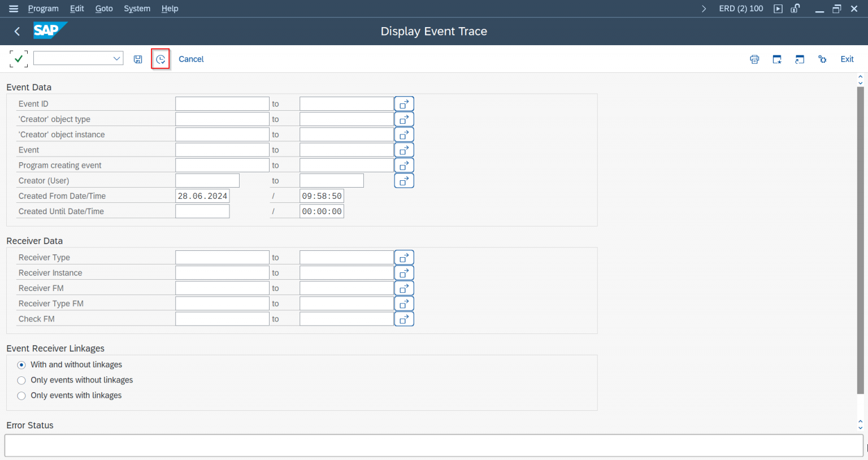Expand the transaction command field dropdown
The image size is (868, 460).
point(116,59)
